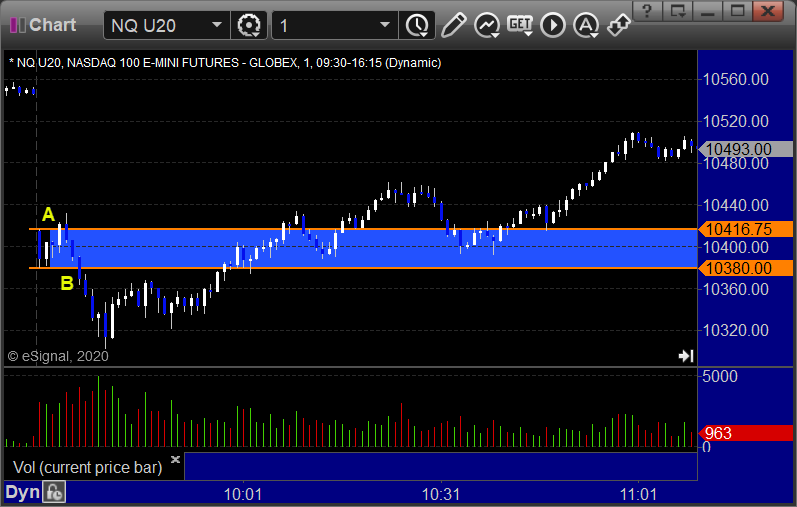Click the 10416.75 orange price marker
Image resolution: width=797 pixels, height=507 pixels.
coord(746,229)
